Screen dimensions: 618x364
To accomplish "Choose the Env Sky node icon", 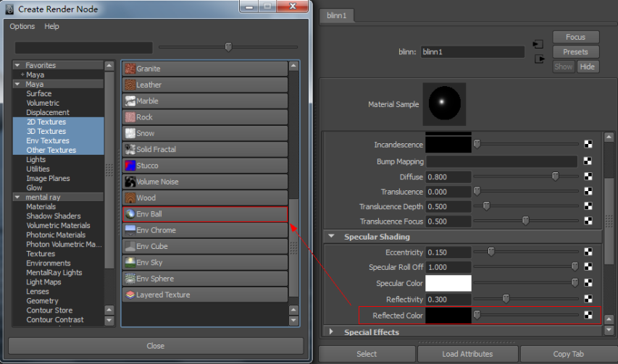I will [130, 263].
